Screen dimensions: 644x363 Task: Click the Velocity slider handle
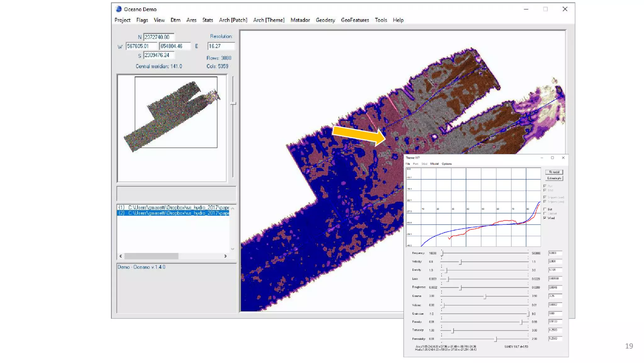pyautogui.click(x=460, y=262)
